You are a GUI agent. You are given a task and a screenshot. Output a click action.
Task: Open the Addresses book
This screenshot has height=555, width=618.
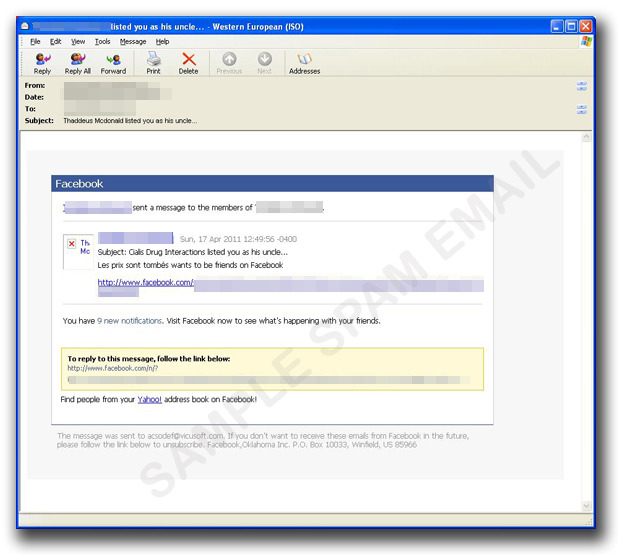(x=304, y=63)
